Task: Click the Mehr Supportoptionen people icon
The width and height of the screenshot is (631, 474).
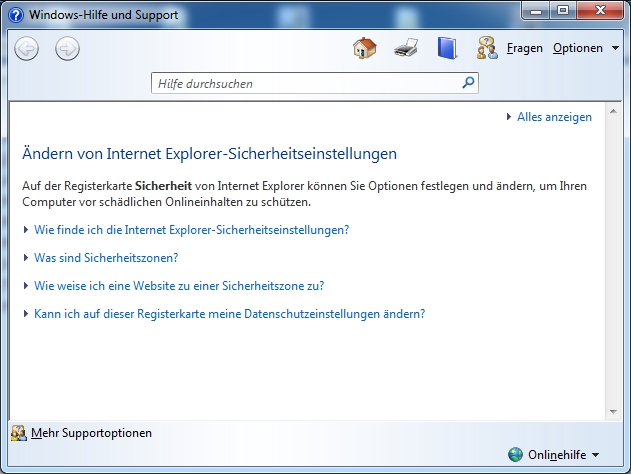Action: pos(19,433)
